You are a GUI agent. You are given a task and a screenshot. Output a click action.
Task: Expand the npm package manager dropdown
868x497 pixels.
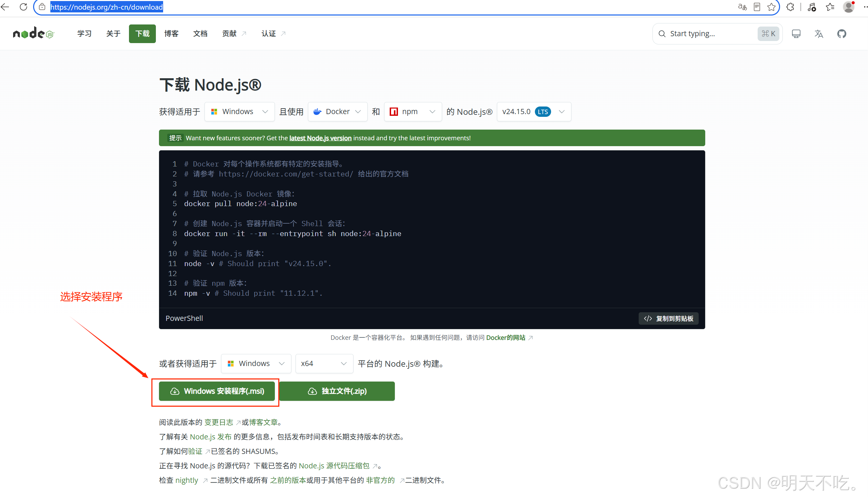tap(413, 112)
